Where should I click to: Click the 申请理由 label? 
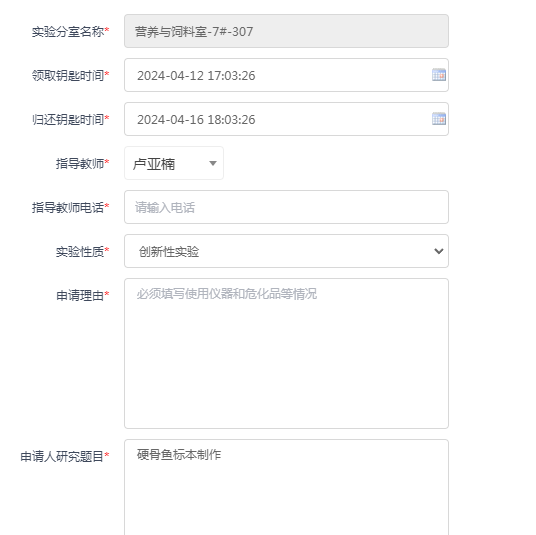(82, 295)
